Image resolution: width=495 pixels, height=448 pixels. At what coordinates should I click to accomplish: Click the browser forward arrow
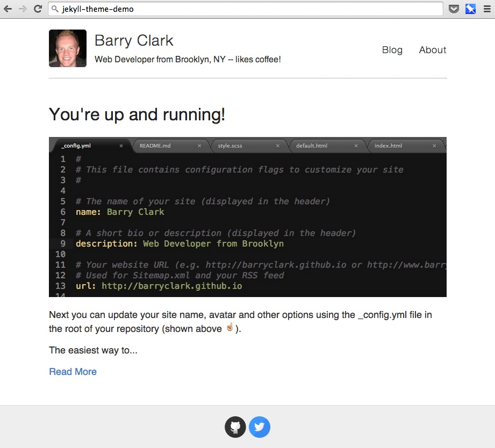(23, 9)
